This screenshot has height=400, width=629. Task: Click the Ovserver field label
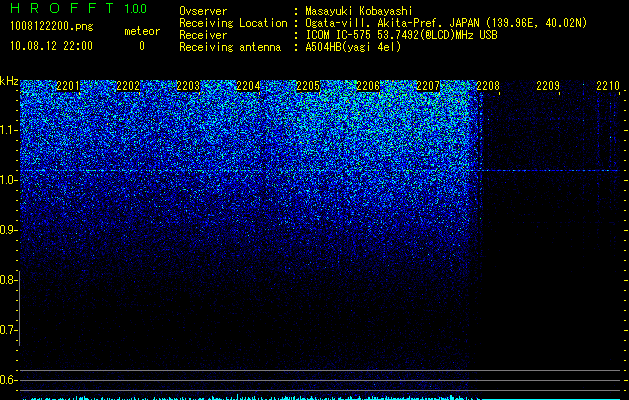click(x=203, y=11)
